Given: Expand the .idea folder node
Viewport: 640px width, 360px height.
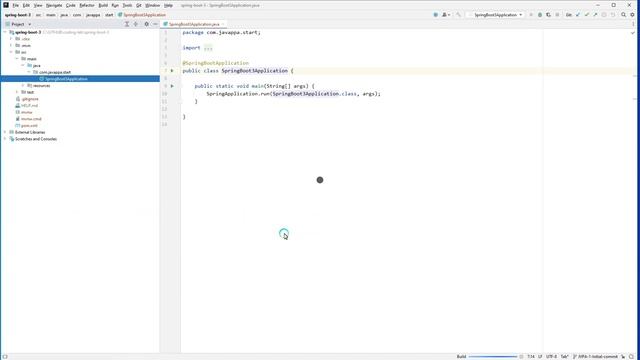Looking at the screenshot, I should [11, 39].
